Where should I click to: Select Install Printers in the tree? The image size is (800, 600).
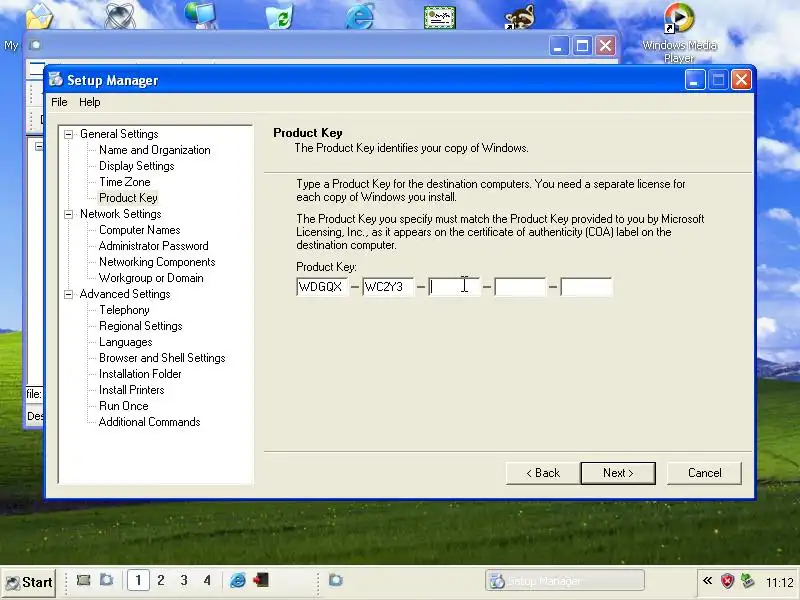coord(132,390)
